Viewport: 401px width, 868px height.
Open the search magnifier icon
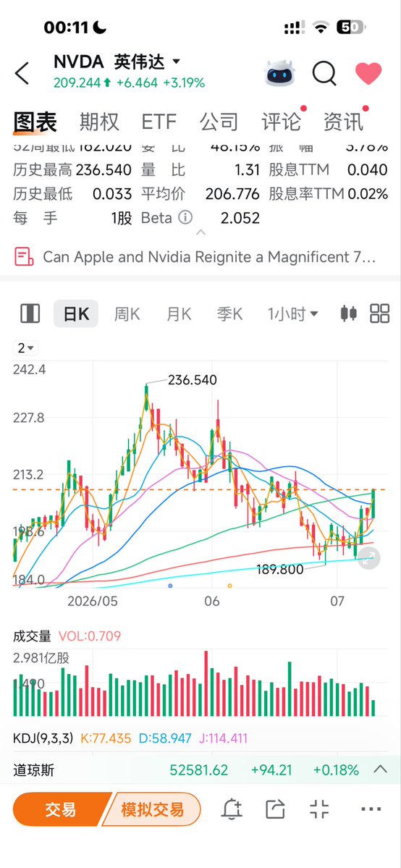coord(324,73)
